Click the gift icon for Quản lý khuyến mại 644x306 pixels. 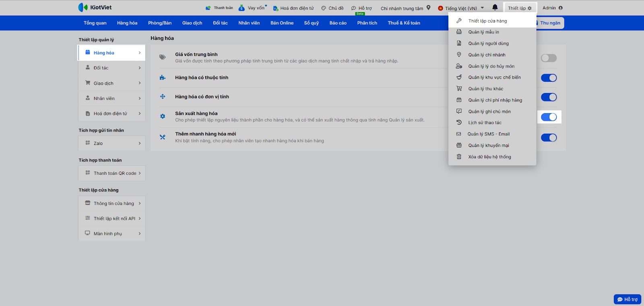(459, 145)
